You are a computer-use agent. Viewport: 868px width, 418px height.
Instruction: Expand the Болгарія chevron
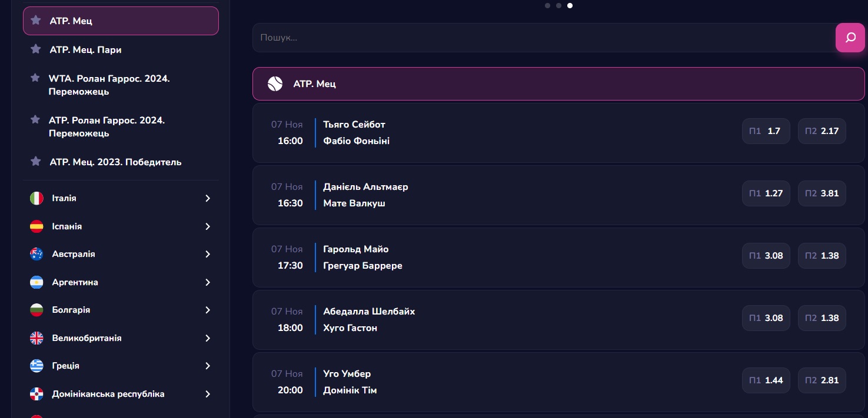pyautogui.click(x=208, y=310)
